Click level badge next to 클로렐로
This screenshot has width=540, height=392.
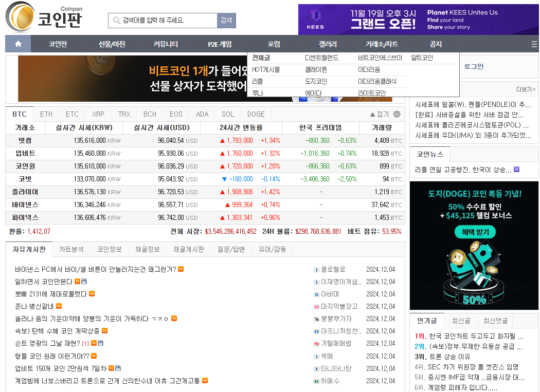tap(316, 270)
